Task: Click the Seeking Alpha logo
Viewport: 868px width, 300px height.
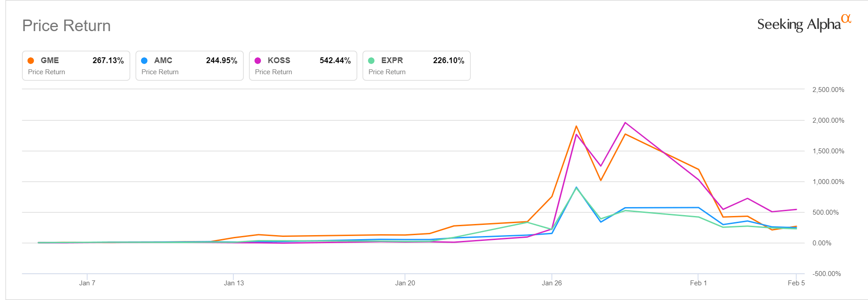Action: point(799,24)
